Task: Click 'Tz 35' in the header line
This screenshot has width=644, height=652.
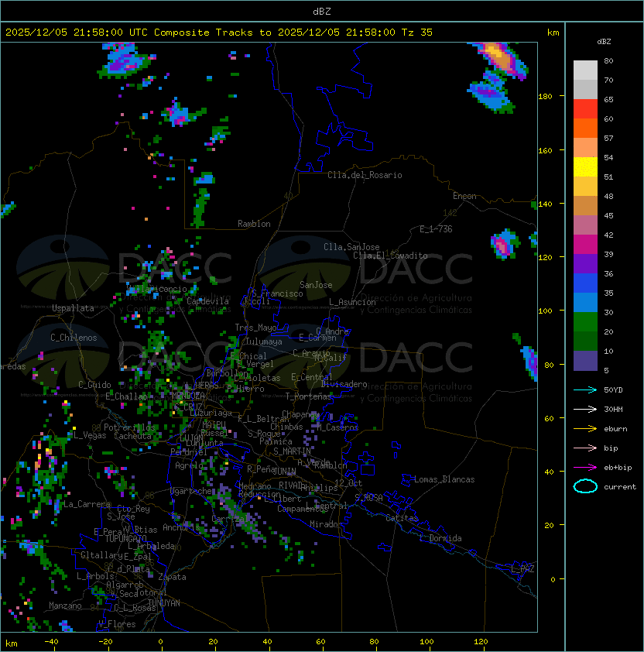Action: pos(417,33)
